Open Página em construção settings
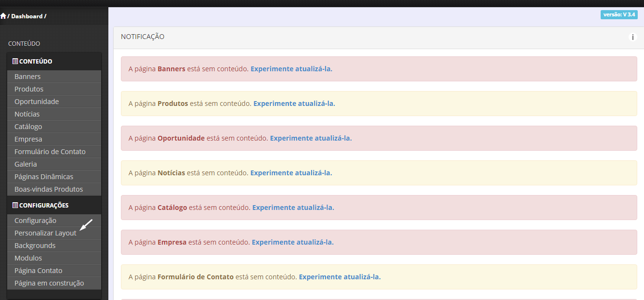 (49, 283)
